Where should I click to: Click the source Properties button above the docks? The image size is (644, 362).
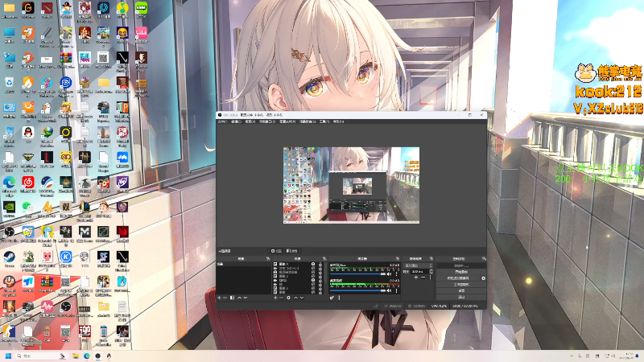click(x=276, y=251)
